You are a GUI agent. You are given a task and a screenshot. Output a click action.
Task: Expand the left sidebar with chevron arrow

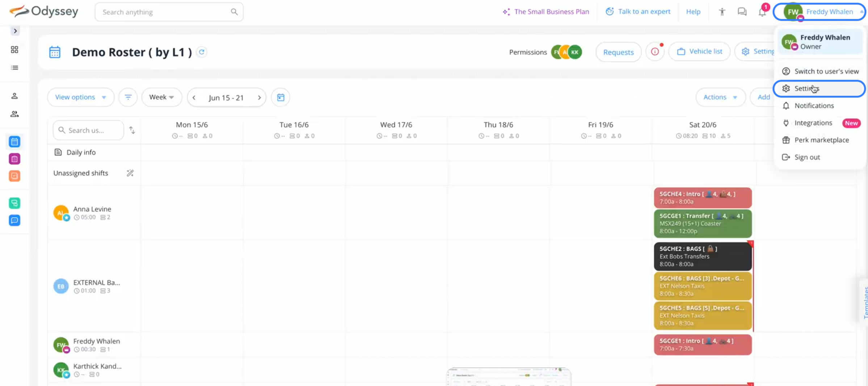15,31
